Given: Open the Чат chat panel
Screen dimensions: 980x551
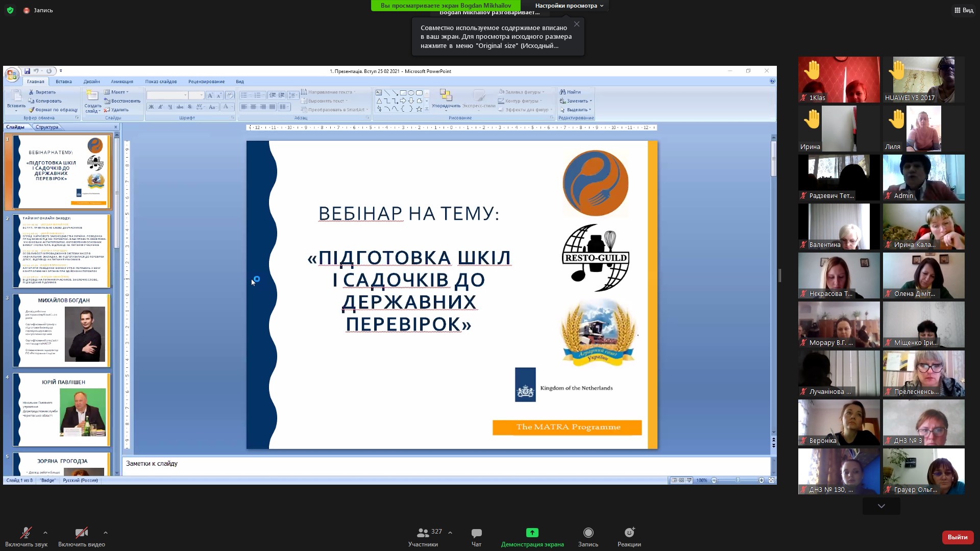Looking at the screenshot, I should click(x=476, y=537).
